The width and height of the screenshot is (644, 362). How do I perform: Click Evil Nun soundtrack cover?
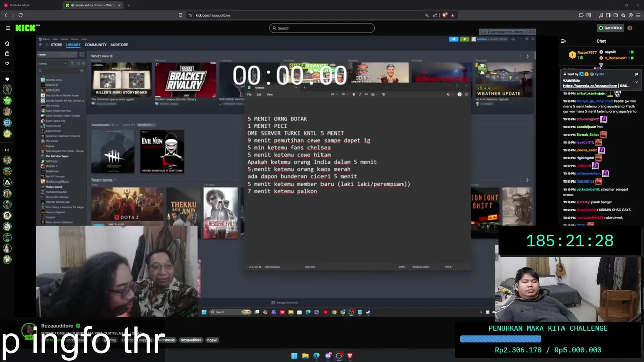(x=162, y=151)
